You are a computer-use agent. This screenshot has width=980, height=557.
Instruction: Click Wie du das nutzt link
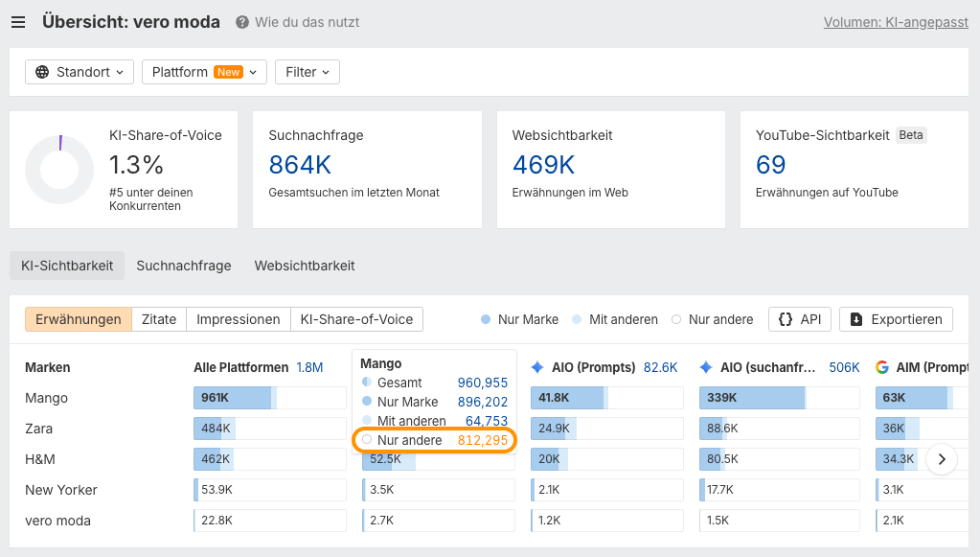click(x=307, y=22)
